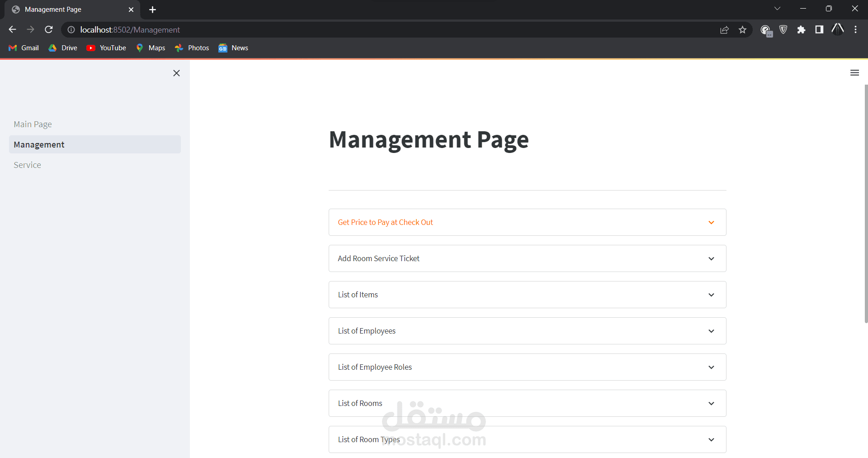868x458 pixels.
Task: Select Management in the sidebar
Action: pos(95,144)
